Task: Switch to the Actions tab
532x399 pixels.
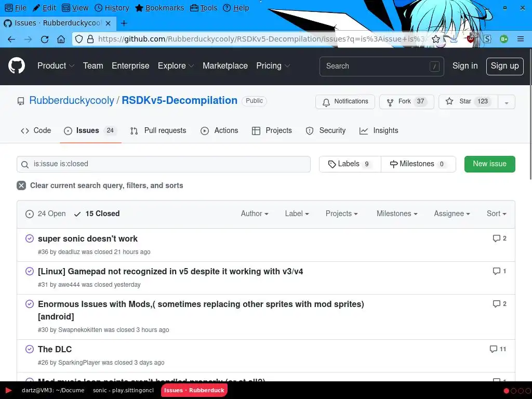Action: click(219, 130)
